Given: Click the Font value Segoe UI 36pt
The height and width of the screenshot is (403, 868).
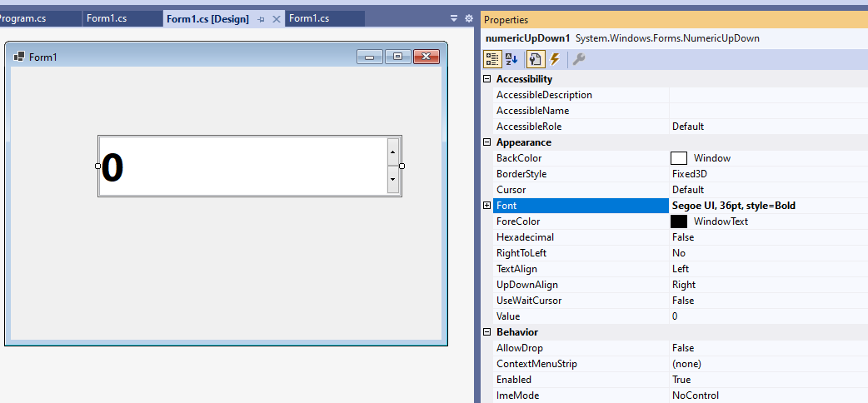Looking at the screenshot, I should [734, 206].
